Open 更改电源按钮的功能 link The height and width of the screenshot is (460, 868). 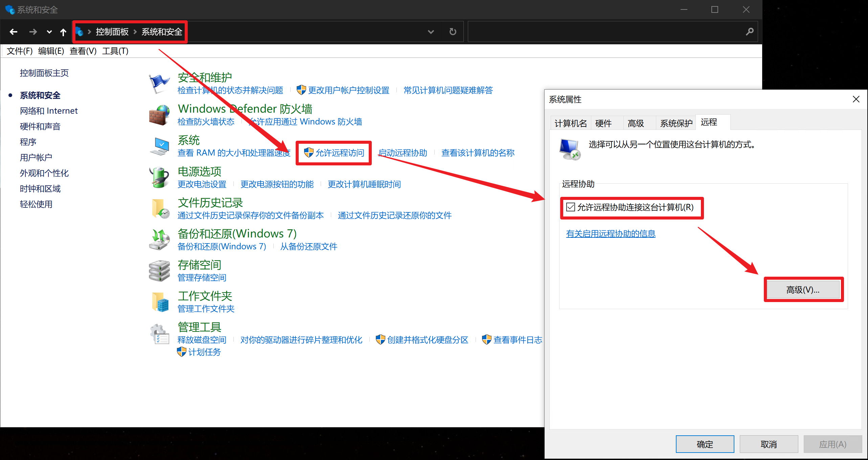277,184
